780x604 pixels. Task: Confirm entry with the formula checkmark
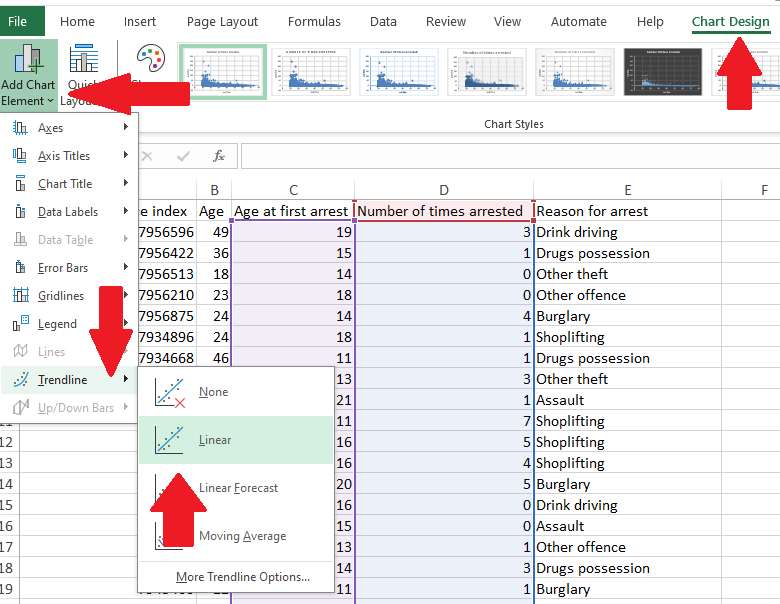(x=183, y=156)
